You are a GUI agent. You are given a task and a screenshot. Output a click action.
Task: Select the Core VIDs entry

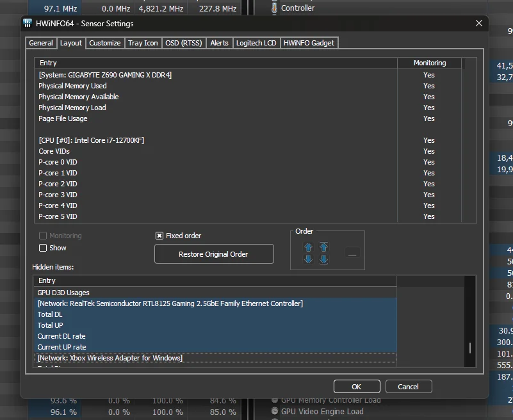pos(216,151)
